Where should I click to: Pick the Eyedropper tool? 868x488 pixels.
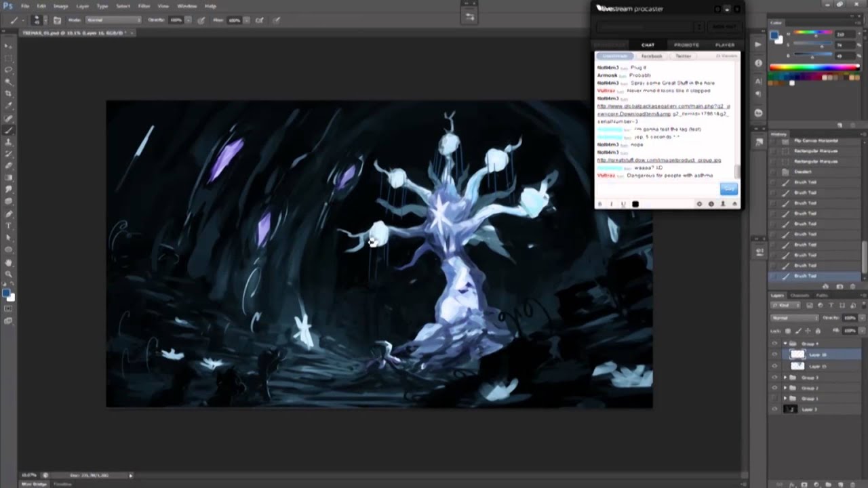click(x=9, y=106)
